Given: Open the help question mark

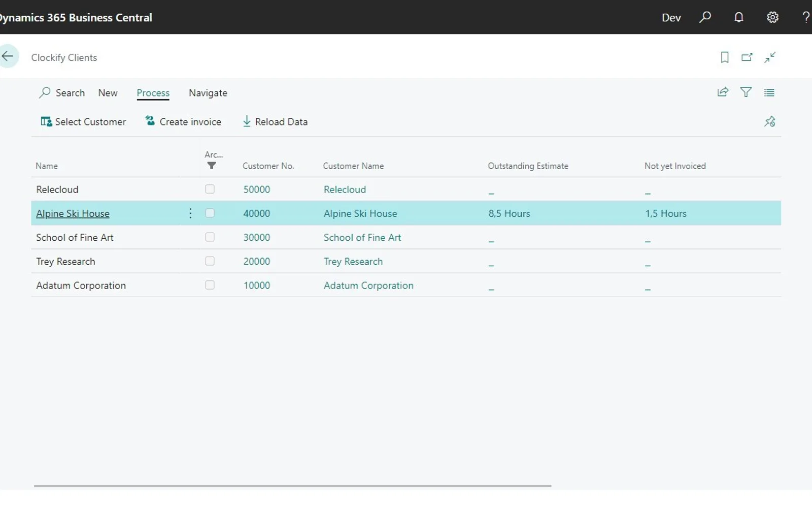Looking at the screenshot, I should coord(805,17).
